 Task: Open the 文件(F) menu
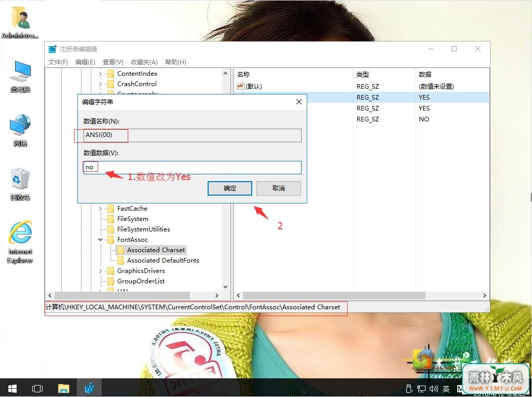pos(58,62)
